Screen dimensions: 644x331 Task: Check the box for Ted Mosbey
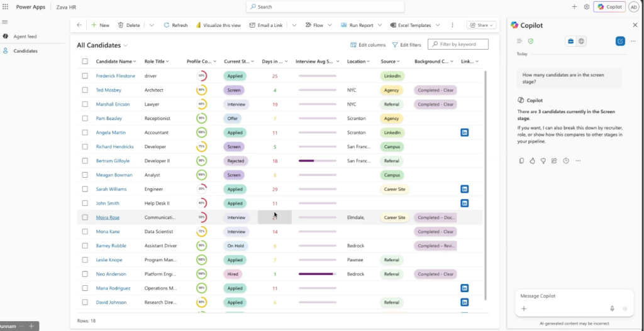(x=85, y=90)
